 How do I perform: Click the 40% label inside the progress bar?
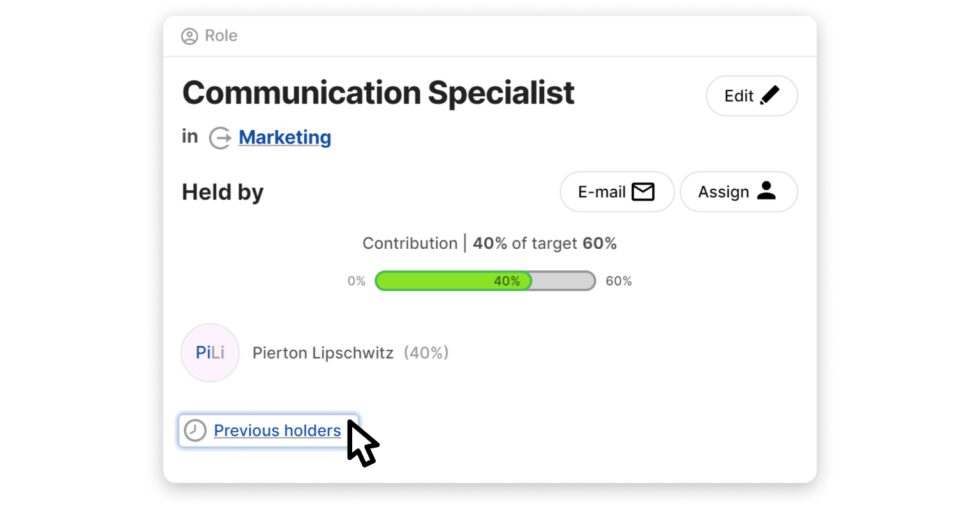[x=507, y=281]
